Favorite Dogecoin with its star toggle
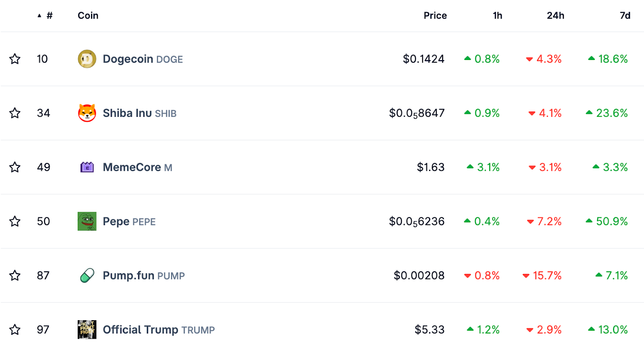Viewport: 644px width, 350px height. 15,59
